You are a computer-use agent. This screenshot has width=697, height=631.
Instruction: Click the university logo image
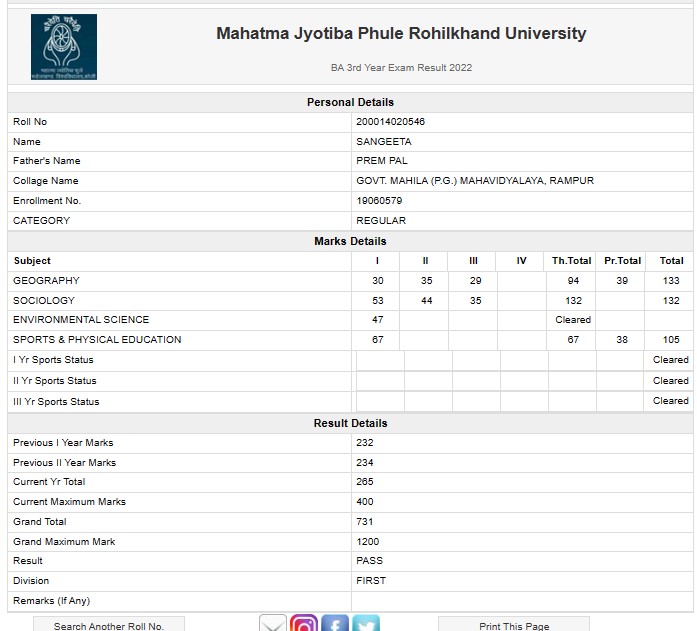pos(64,47)
